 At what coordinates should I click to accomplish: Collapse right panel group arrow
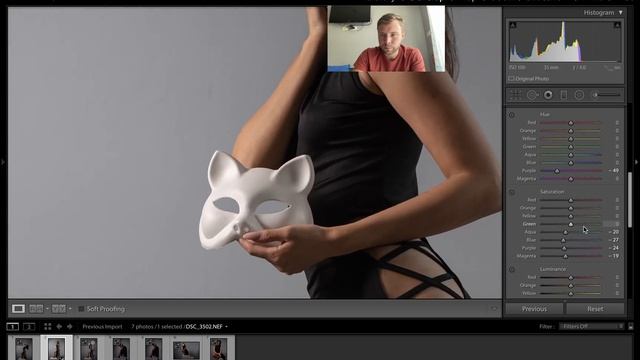636,162
